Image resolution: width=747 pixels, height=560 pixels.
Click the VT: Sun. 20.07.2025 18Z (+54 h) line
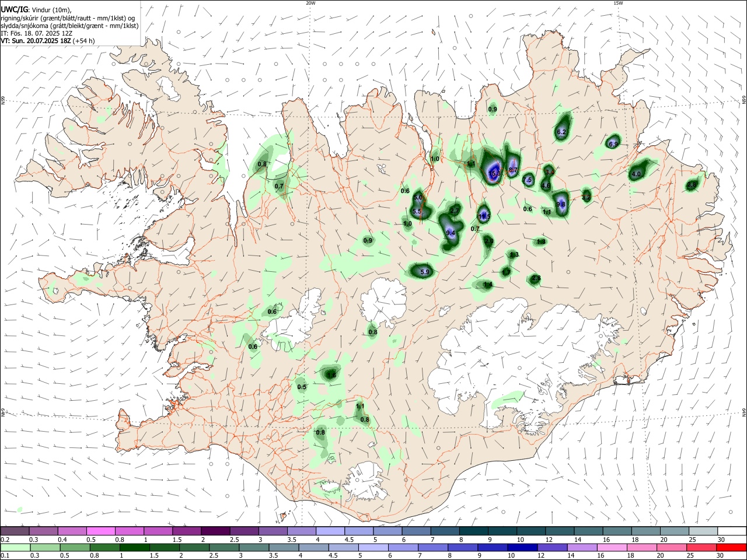pyautogui.click(x=48, y=41)
